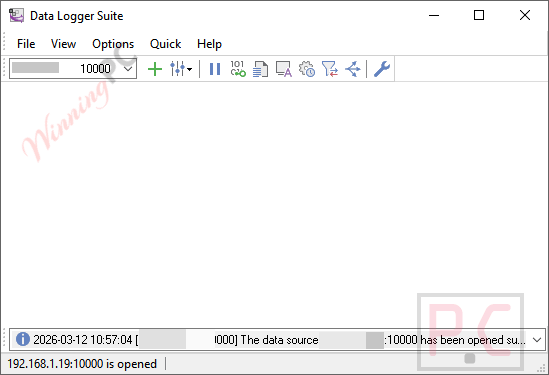Open the sliders configuration settings icon

[x=177, y=69]
